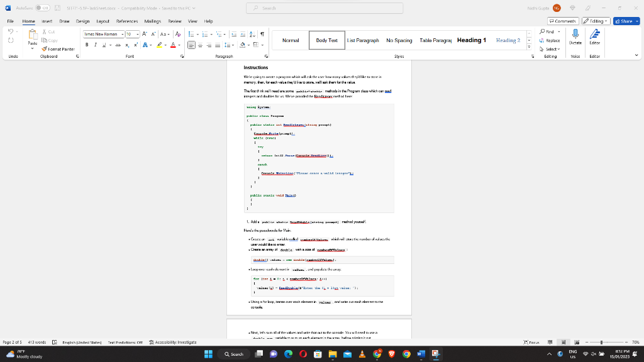Open the Line Spacing dropdown
Screen dimensions: 644x362
coord(229,45)
